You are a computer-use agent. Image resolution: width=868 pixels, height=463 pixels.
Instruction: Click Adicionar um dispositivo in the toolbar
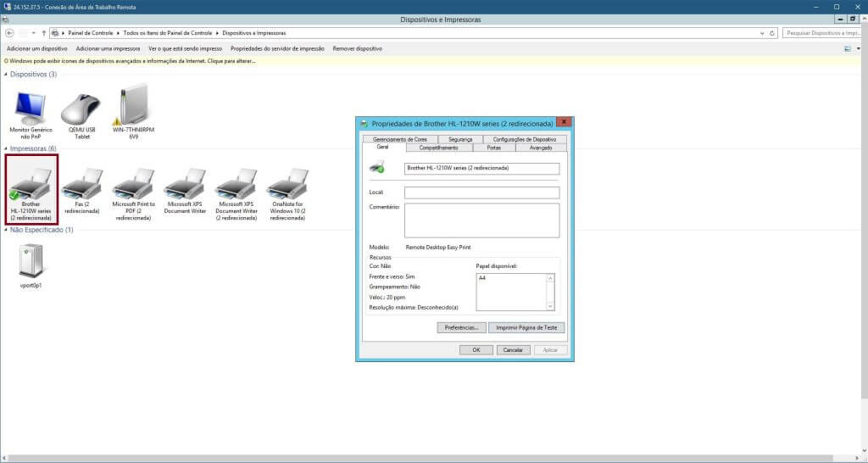[x=37, y=48]
